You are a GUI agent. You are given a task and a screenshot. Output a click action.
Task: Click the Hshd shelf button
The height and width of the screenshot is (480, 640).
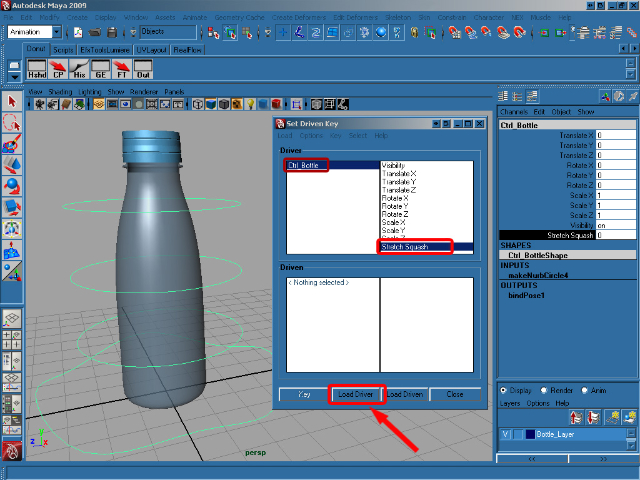pos(37,69)
